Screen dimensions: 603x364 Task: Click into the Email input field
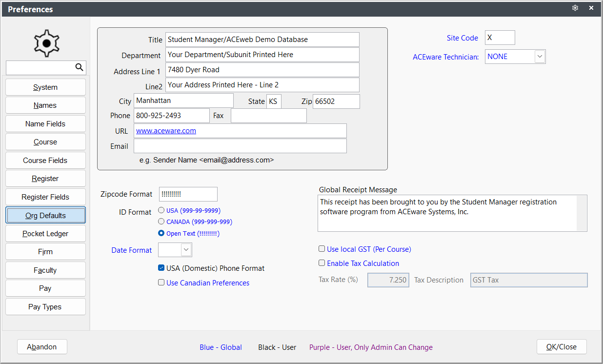[x=240, y=146]
